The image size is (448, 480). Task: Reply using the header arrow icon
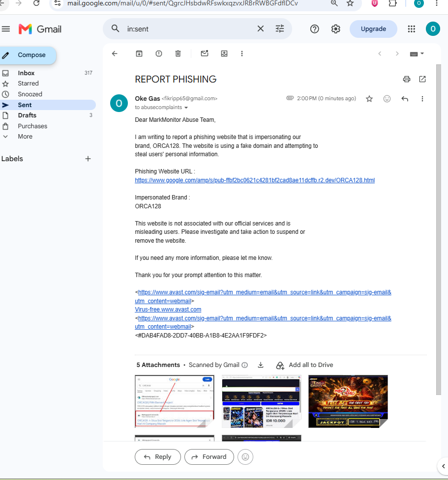pos(405,99)
